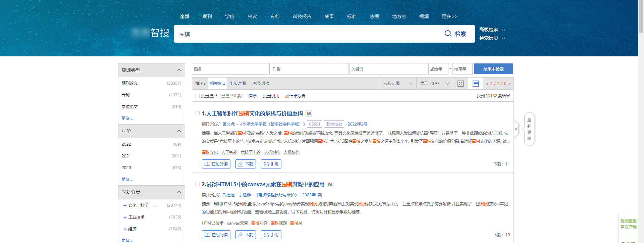The image size is (644, 243).
Task: Show more years via 更多...
Action: coord(127,180)
